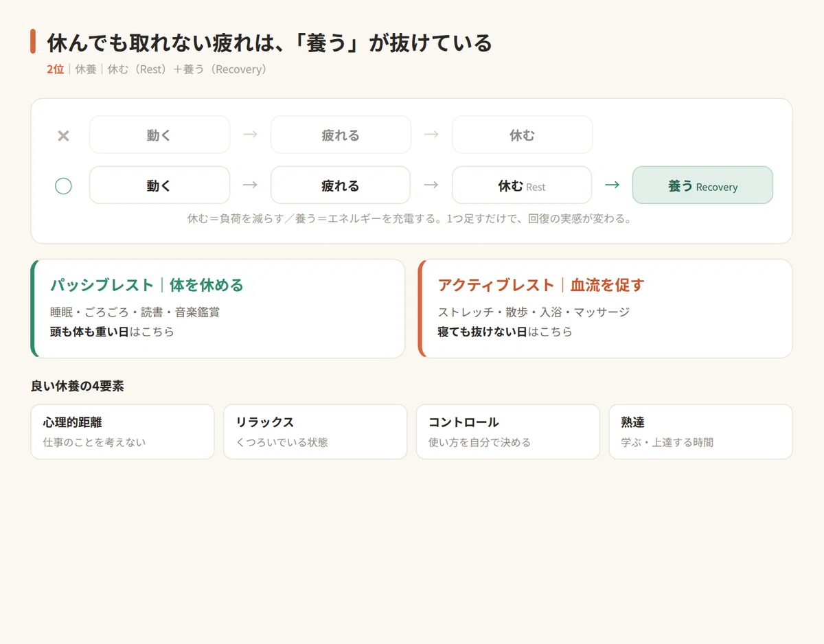Click the アクティブレスト｜血流を促す heading

click(541, 285)
